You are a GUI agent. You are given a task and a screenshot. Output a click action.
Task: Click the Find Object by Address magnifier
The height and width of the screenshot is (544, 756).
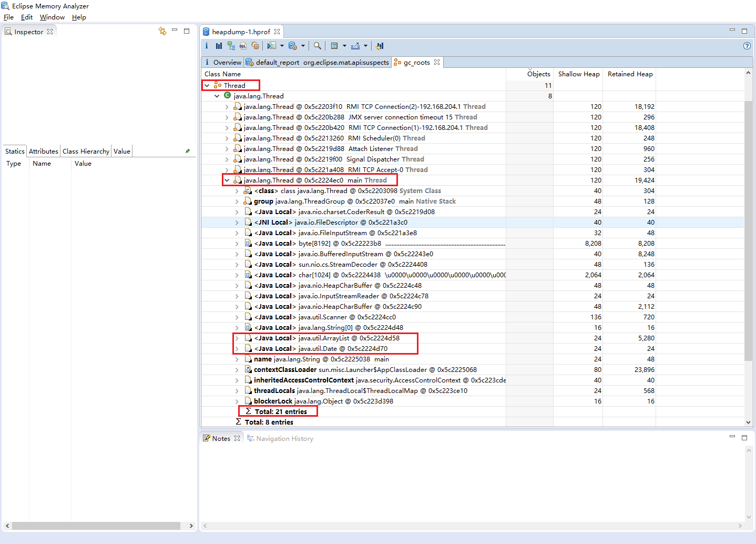[x=317, y=46]
